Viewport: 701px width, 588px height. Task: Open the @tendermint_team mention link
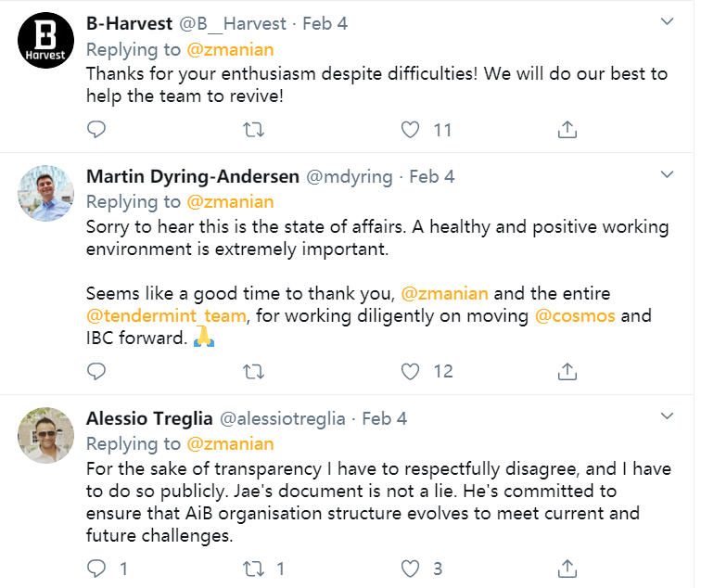point(166,316)
